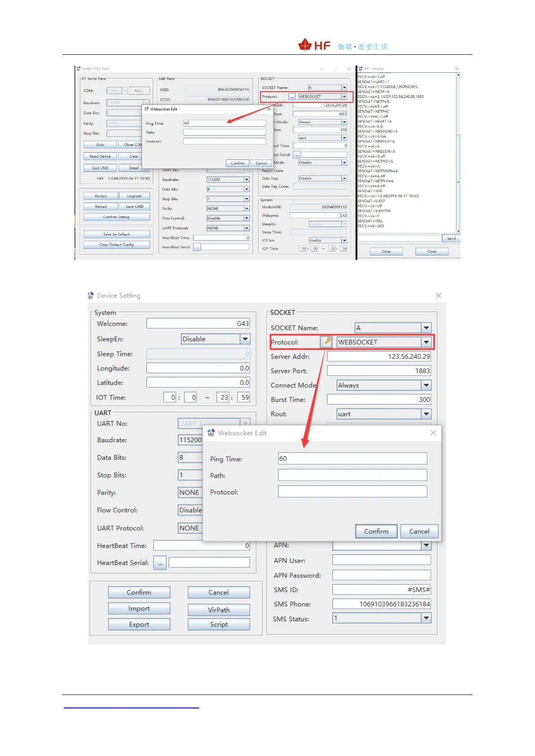Click the Send button in AT+ Helper
The height and width of the screenshot is (756, 535).
pos(451,238)
